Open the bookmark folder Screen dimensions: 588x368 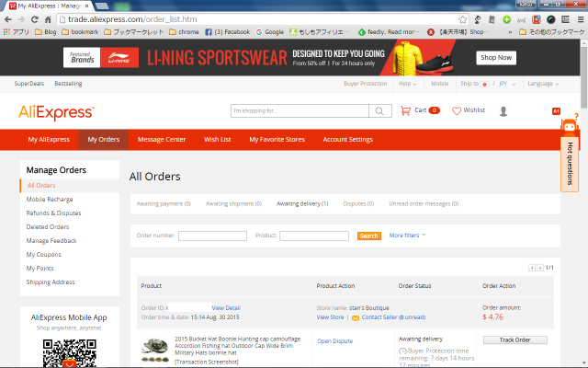click(80, 32)
